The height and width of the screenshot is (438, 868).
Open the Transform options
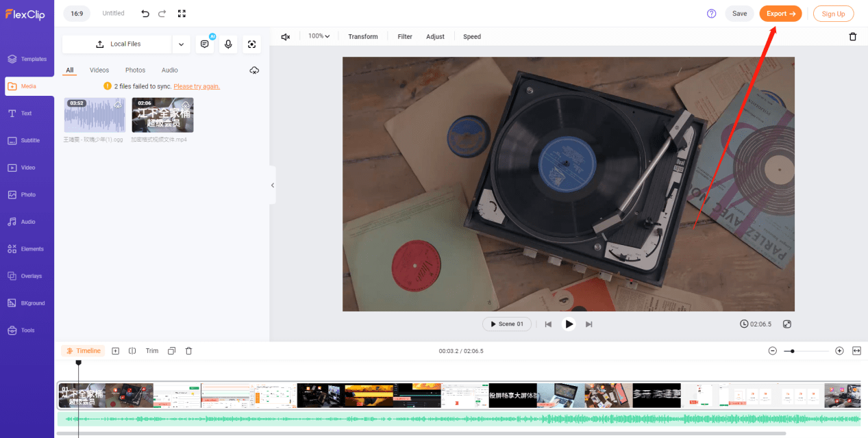tap(363, 36)
